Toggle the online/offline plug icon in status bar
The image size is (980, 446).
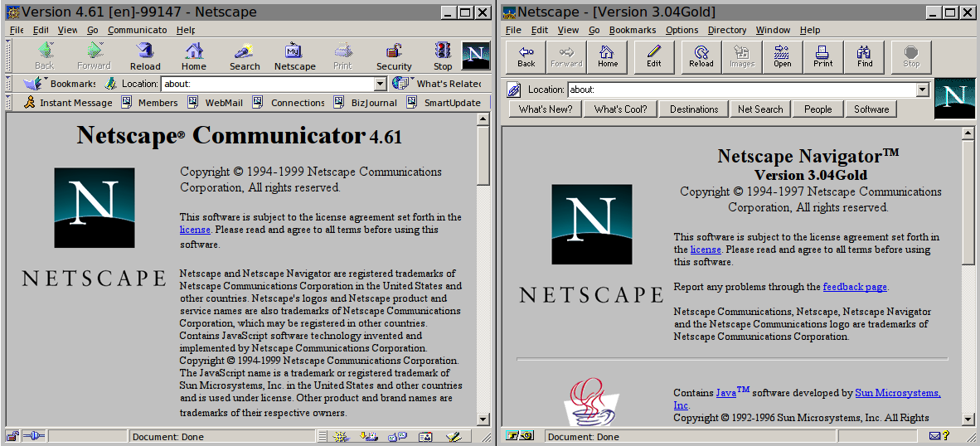tap(35, 437)
